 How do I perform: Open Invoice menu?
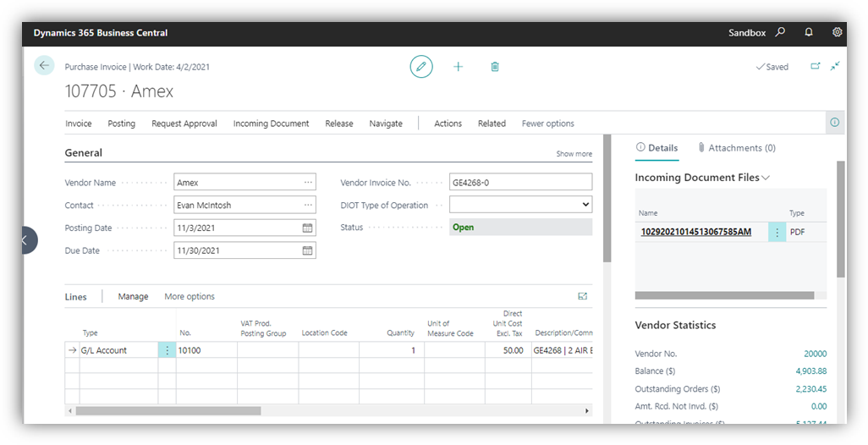click(x=78, y=124)
